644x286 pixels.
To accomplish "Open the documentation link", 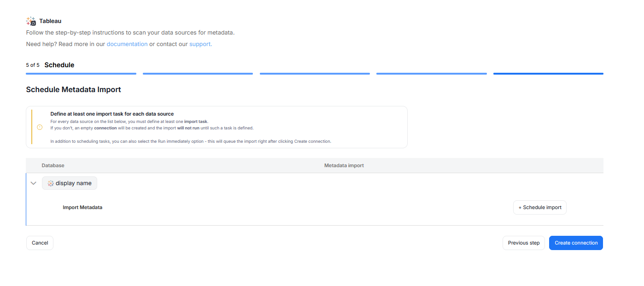I will point(127,44).
